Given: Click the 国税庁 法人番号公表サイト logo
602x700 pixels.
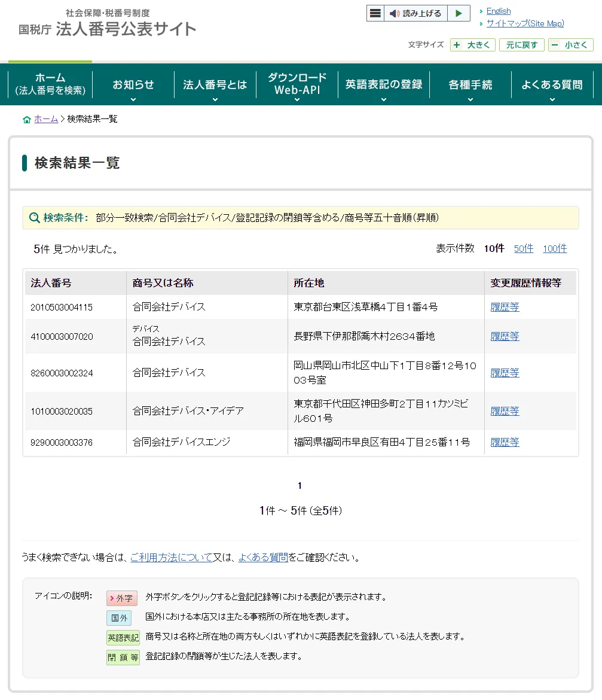Looking at the screenshot, I should pos(108,24).
